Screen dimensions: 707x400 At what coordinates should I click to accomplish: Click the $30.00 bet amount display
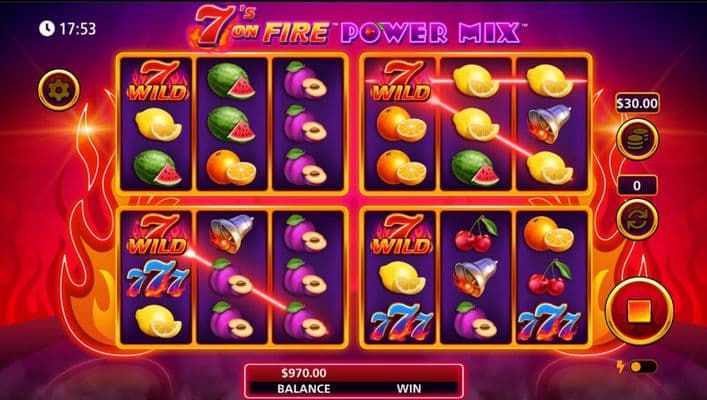pyautogui.click(x=637, y=104)
